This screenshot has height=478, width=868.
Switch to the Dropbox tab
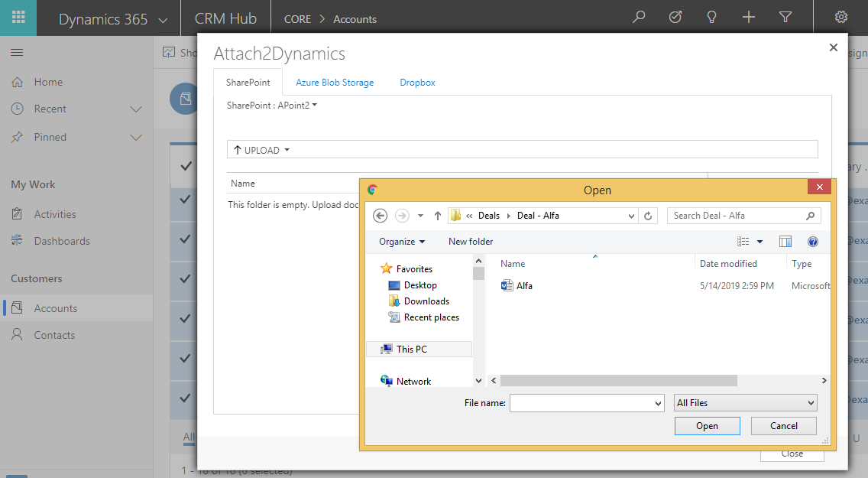(x=417, y=83)
